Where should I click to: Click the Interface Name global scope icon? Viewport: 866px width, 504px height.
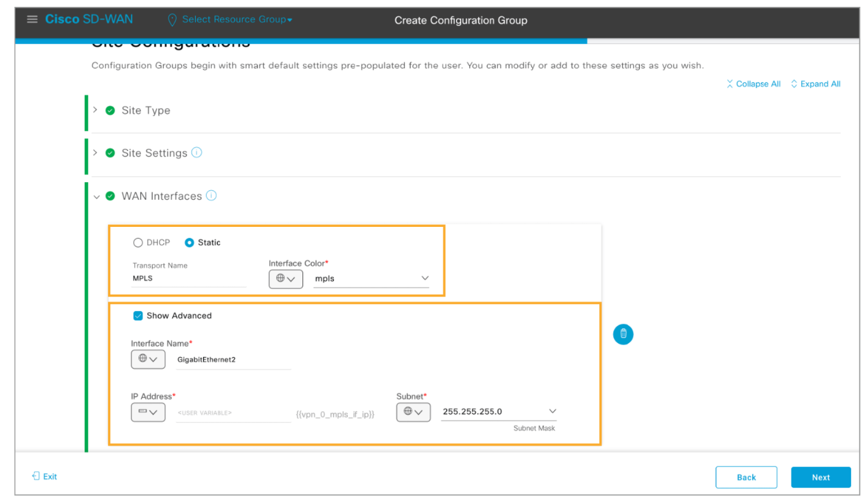[148, 359]
